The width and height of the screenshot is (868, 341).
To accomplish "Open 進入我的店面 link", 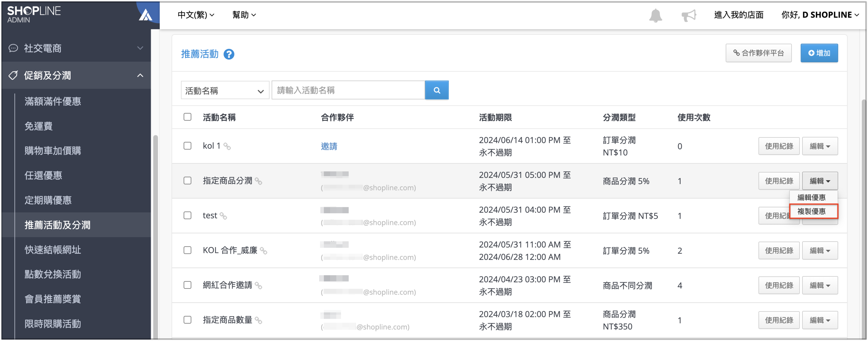I will click(739, 15).
